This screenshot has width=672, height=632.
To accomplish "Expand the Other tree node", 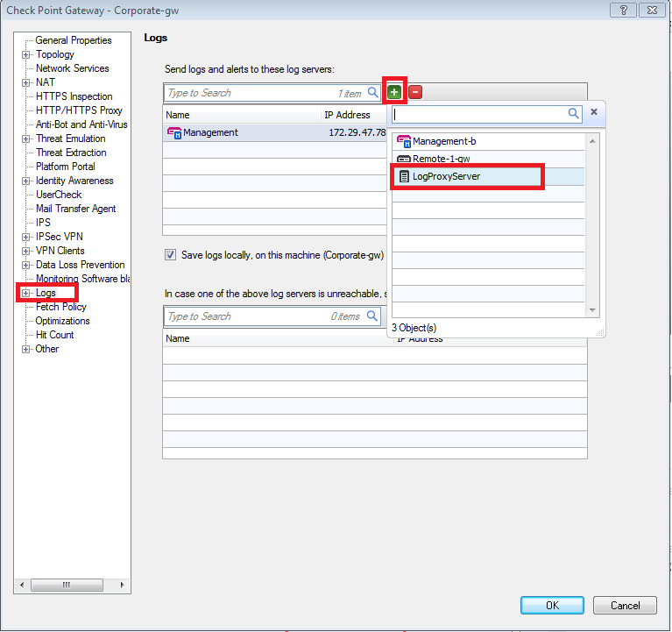I will [x=25, y=350].
